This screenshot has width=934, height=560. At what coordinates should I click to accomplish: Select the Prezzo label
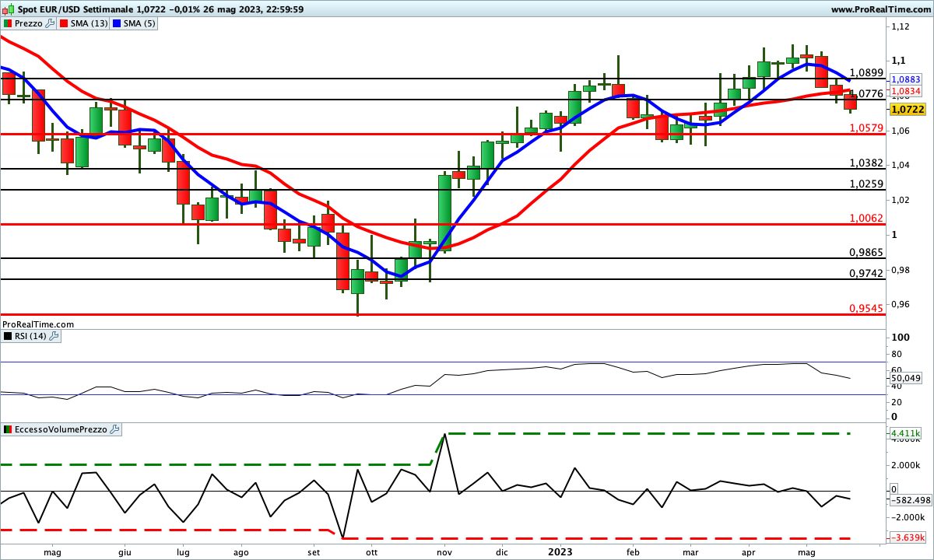(30, 23)
